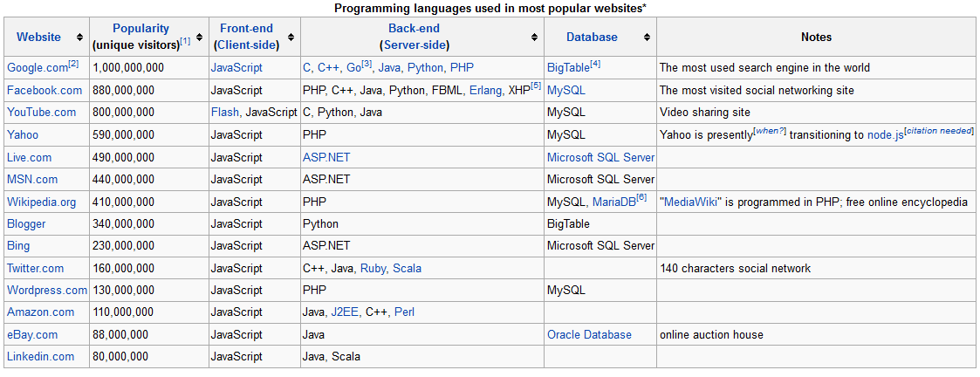Open the Popularity header link
The width and height of the screenshot is (980, 377).
[x=140, y=28]
